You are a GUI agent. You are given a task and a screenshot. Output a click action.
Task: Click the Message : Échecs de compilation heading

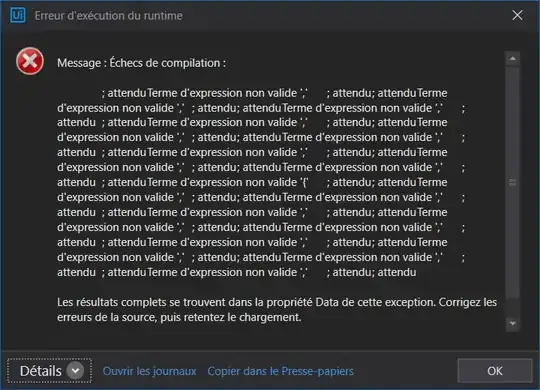[x=141, y=63]
